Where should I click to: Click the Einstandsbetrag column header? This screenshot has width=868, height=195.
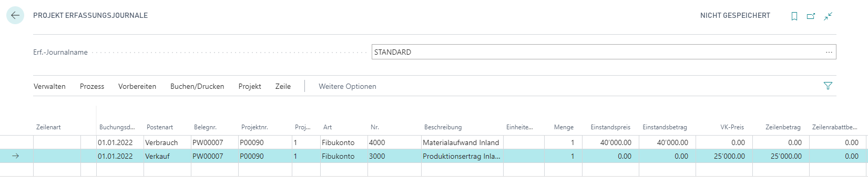tap(665, 127)
